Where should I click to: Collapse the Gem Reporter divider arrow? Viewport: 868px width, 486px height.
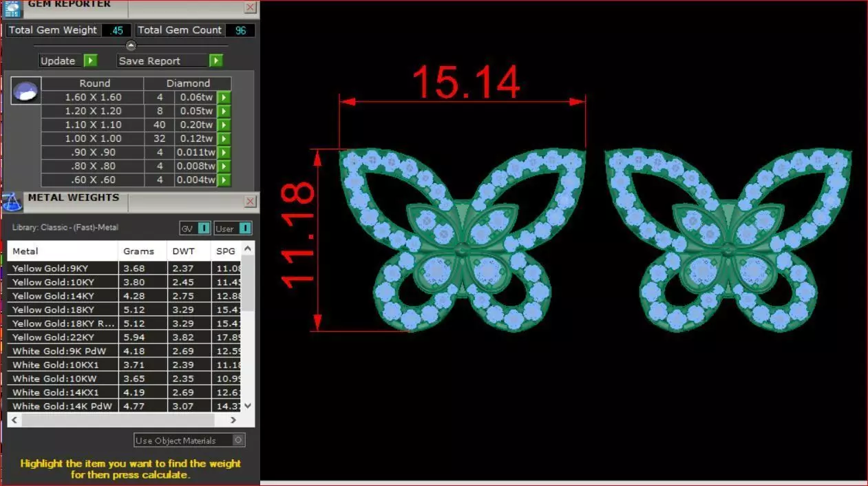[131, 45]
